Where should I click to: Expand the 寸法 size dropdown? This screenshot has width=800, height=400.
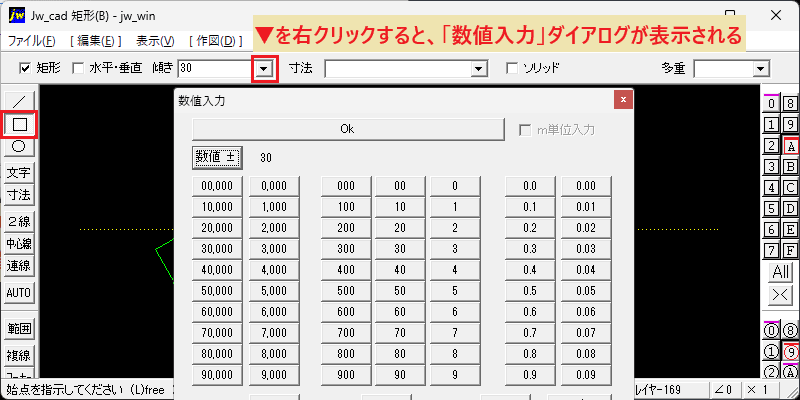[x=479, y=69]
